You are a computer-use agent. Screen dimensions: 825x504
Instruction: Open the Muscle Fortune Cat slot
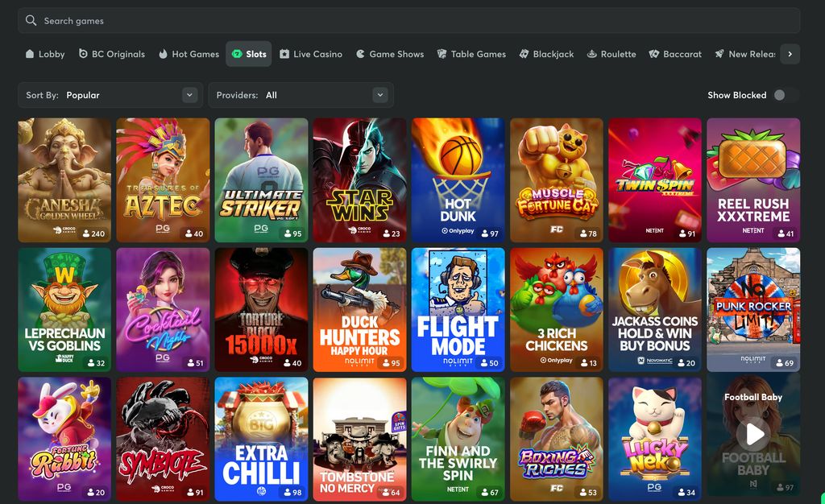tap(557, 180)
